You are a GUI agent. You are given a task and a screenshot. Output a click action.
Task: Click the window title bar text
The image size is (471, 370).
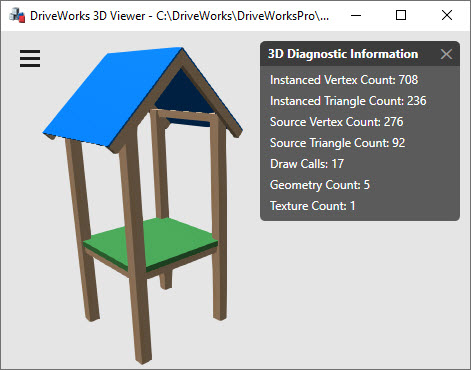[179, 16]
